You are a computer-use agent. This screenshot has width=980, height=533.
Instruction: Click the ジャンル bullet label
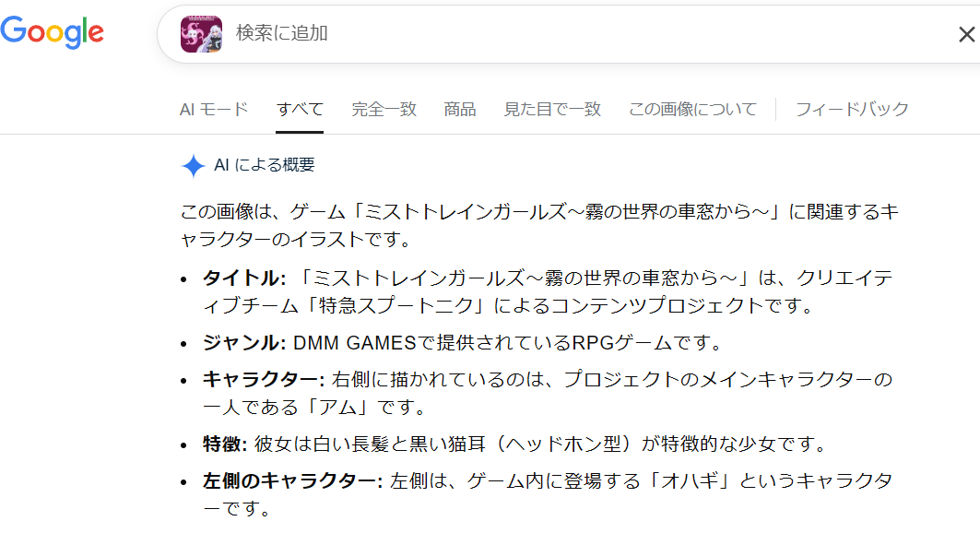click(244, 343)
